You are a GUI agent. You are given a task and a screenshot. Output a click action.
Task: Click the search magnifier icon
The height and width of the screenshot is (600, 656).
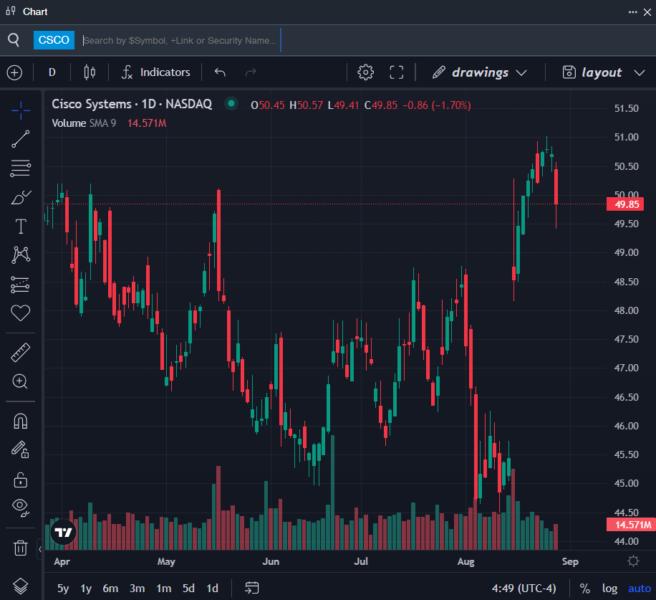tap(14, 40)
